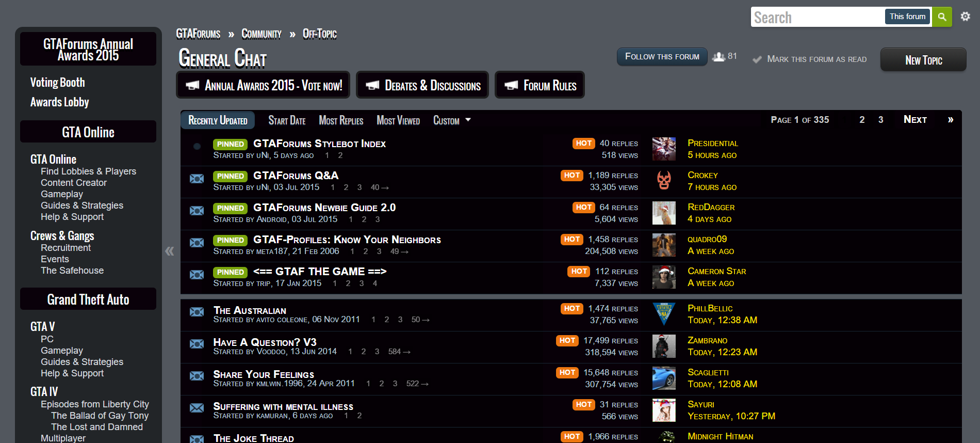Open quadro09's avatar image

point(664,245)
